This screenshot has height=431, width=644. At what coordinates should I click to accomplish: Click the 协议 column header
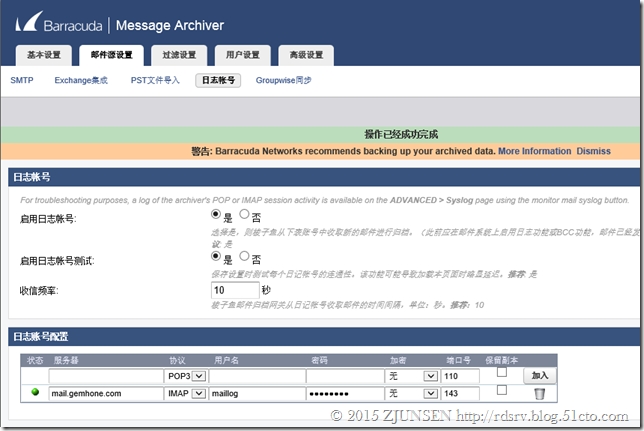point(177,360)
